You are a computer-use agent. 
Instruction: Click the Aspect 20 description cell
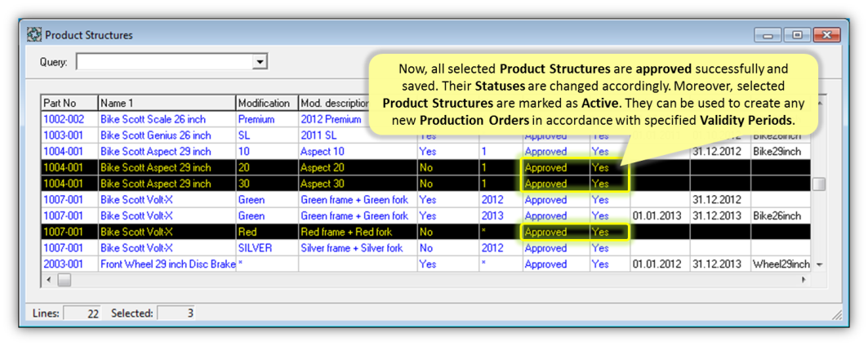[x=358, y=167]
